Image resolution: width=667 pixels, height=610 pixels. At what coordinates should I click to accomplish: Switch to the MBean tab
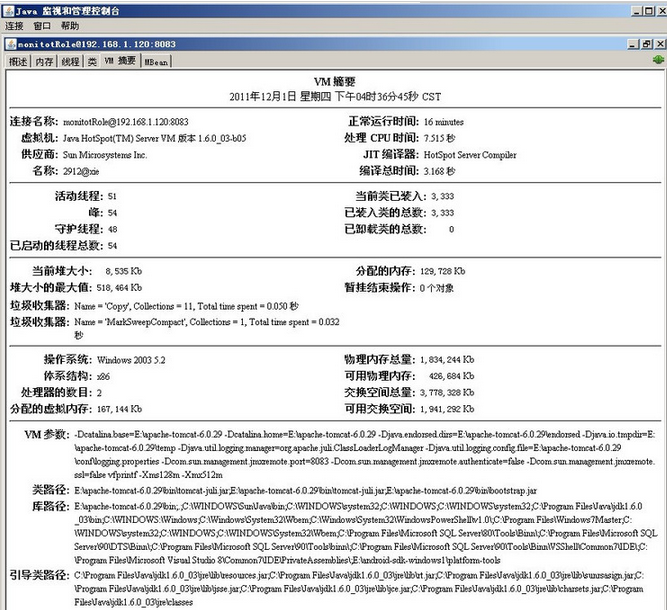click(156, 62)
